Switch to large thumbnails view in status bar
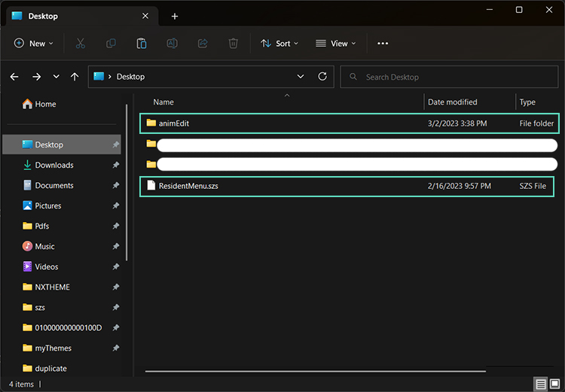The height and width of the screenshot is (392, 565). pyautogui.click(x=555, y=384)
